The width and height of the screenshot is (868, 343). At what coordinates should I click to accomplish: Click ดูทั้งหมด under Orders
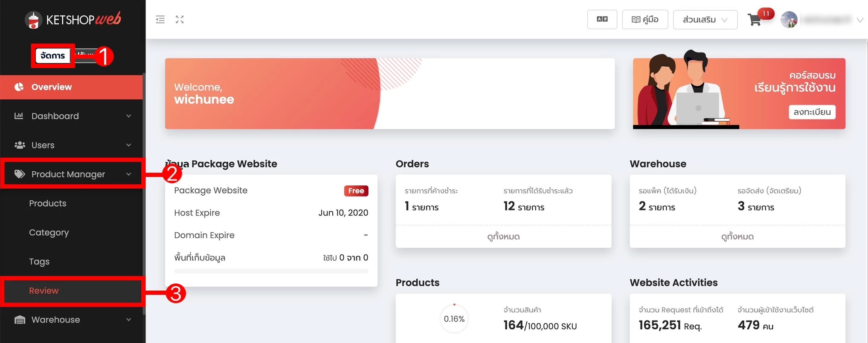coord(503,236)
